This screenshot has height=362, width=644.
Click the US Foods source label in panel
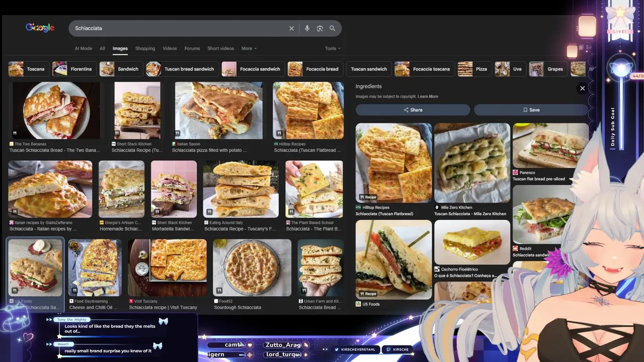coord(371,304)
